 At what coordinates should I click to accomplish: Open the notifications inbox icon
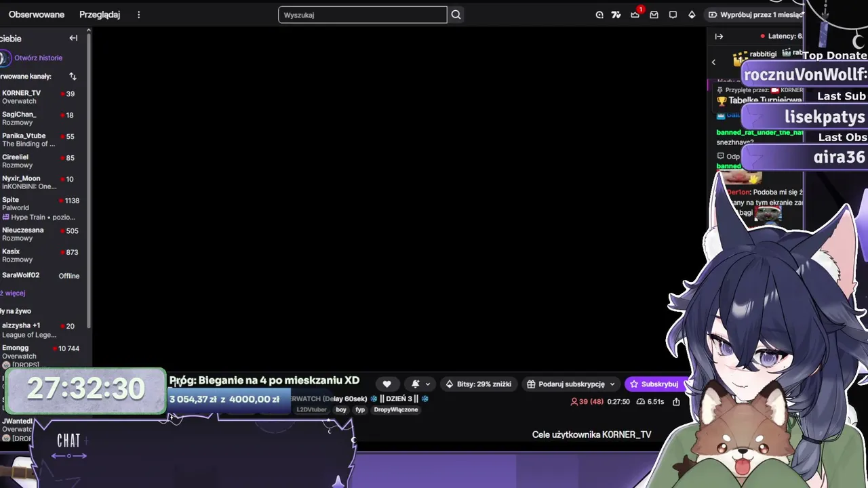tap(654, 15)
